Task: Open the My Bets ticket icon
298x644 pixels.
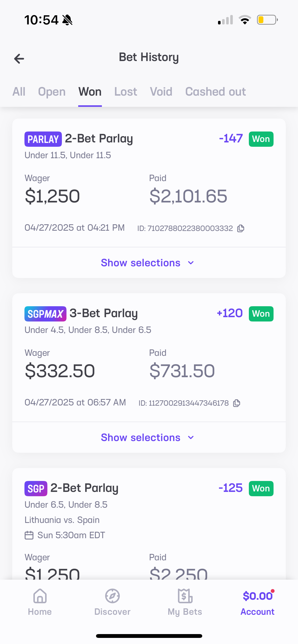Action: (185, 596)
